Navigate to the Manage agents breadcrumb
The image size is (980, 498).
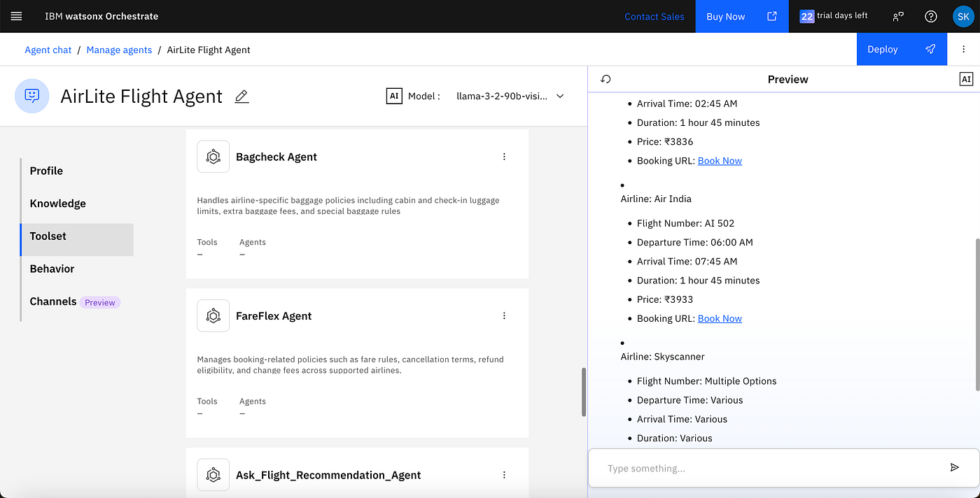tap(119, 50)
